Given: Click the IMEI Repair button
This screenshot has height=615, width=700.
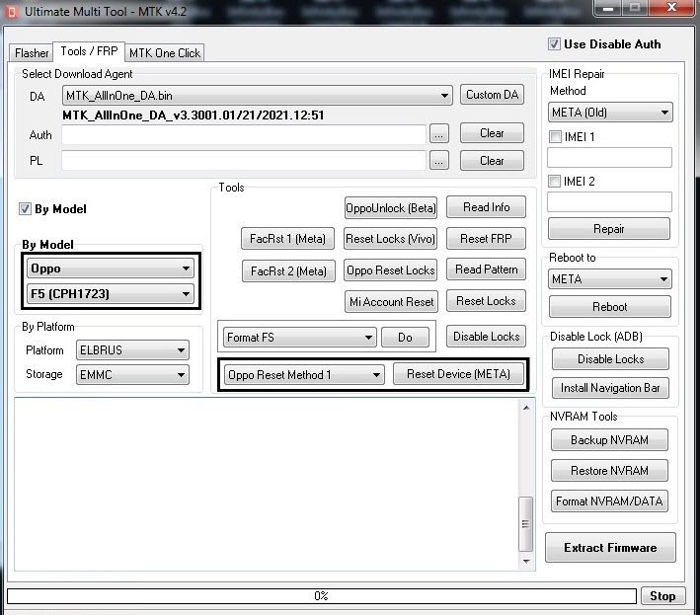Looking at the screenshot, I should coord(609,229).
